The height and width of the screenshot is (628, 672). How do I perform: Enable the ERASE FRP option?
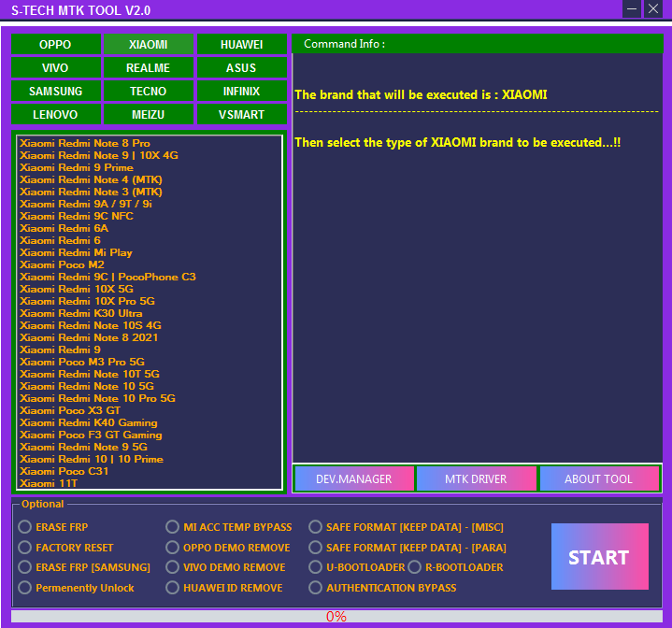coord(53,527)
